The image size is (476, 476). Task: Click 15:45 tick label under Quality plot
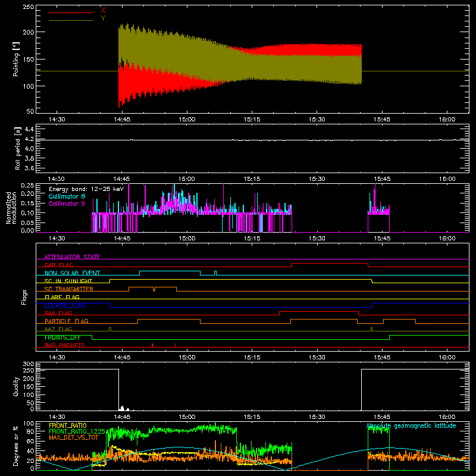click(382, 417)
